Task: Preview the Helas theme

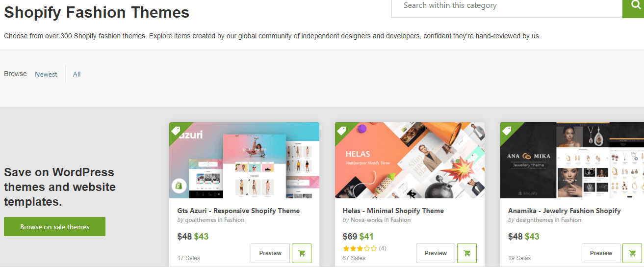Action: click(x=436, y=253)
